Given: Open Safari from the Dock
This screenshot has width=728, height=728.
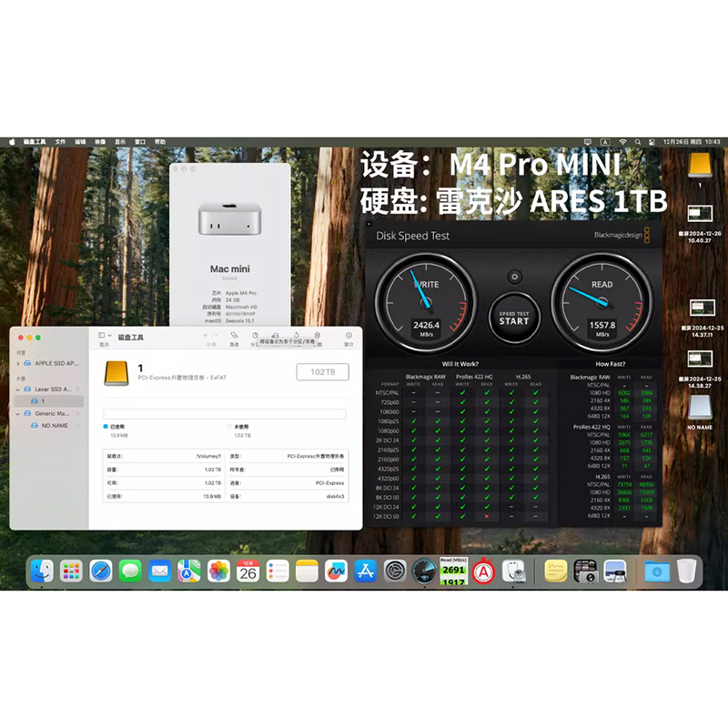Looking at the screenshot, I should [x=101, y=571].
